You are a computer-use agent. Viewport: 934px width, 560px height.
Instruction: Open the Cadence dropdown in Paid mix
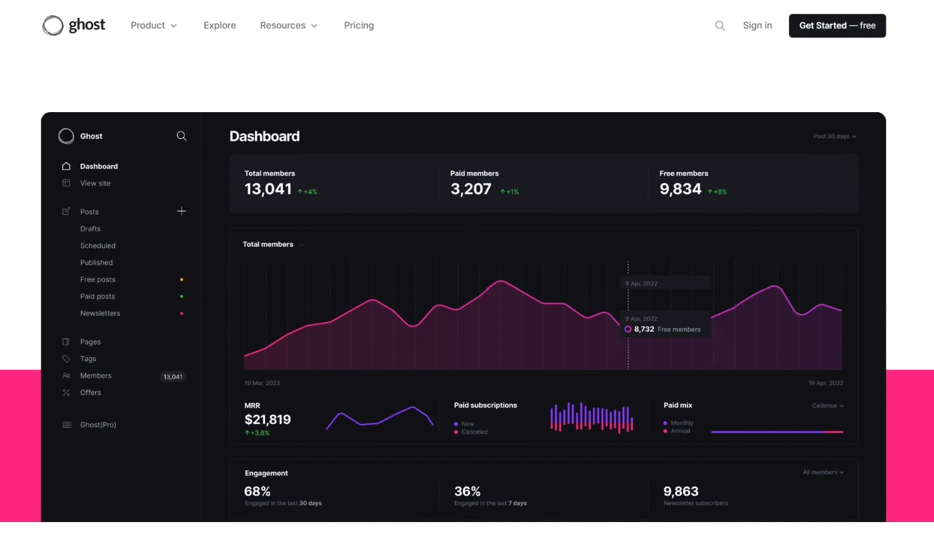pos(828,406)
